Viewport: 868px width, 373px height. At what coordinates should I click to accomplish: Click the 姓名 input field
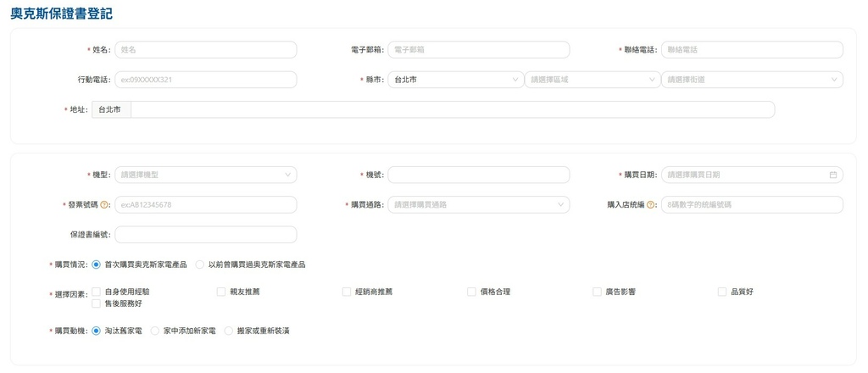pyautogui.click(x=205, y=50)
